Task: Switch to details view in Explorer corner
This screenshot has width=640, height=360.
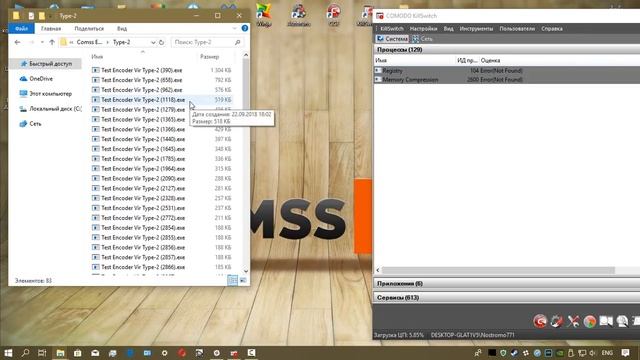Action: pyautogui.click(x=232, y=280)
